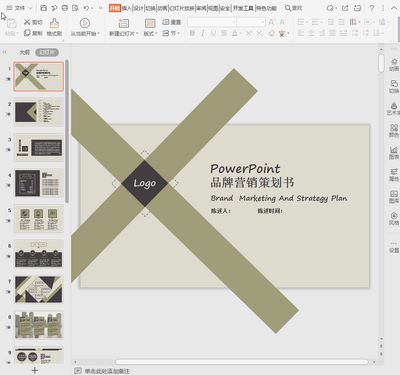Toggle Underline formatting
Image resolution: width=400 pixels, height=375 pixels.
pyautogui.click(x=213, y=33)
